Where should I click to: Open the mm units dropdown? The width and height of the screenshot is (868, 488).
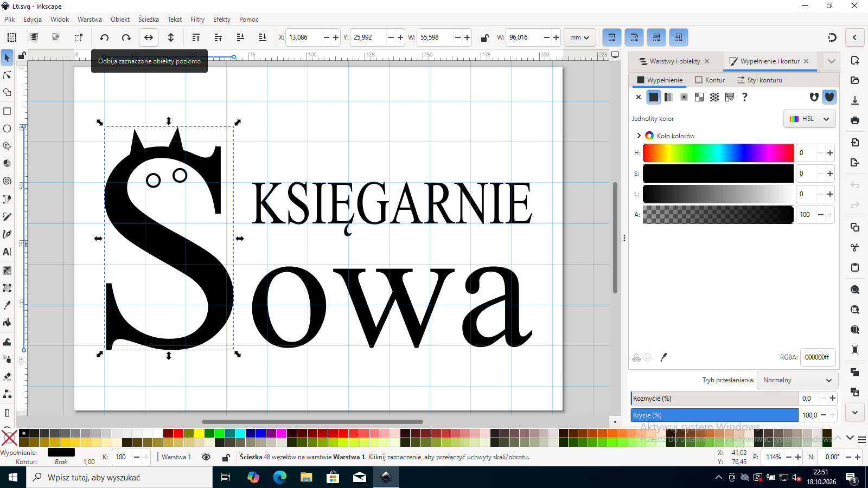pos(580,37)
